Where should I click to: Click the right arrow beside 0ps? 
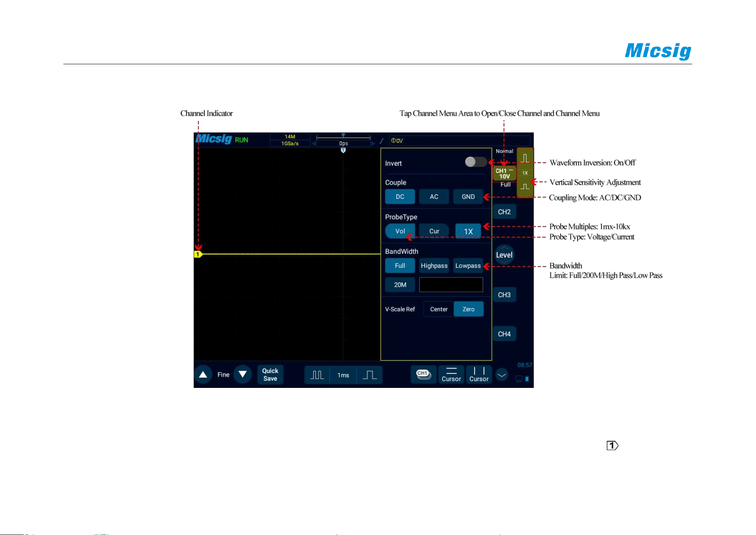tap(373, 143)
